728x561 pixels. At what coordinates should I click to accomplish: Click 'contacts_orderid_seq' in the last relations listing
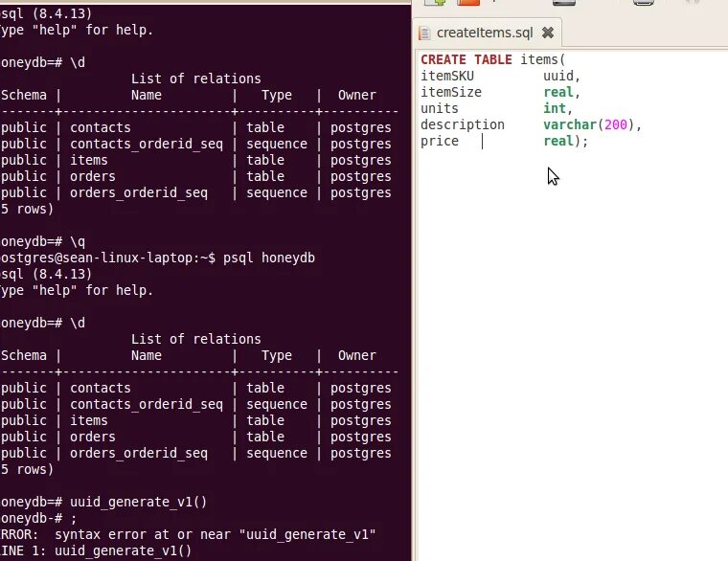point(147,405)
